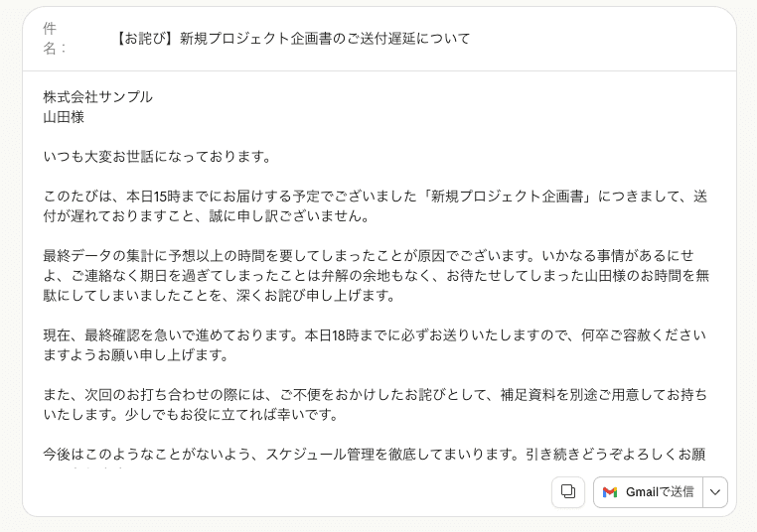Viewport: 757px width, 532px height.
Task: Click the greeting いつも大変お世話になっております
Action: (157, 157)
